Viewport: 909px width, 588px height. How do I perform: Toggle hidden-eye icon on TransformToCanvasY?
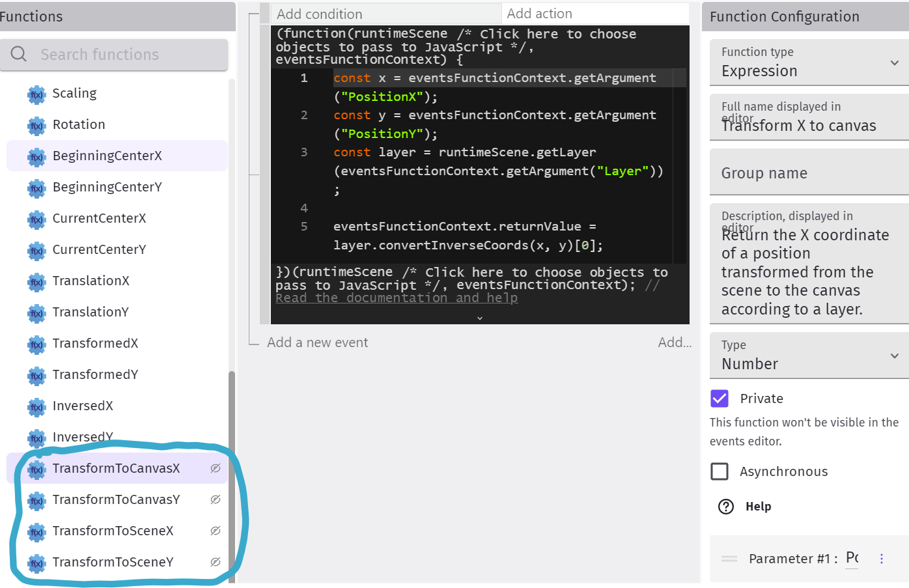pos(216,499)
